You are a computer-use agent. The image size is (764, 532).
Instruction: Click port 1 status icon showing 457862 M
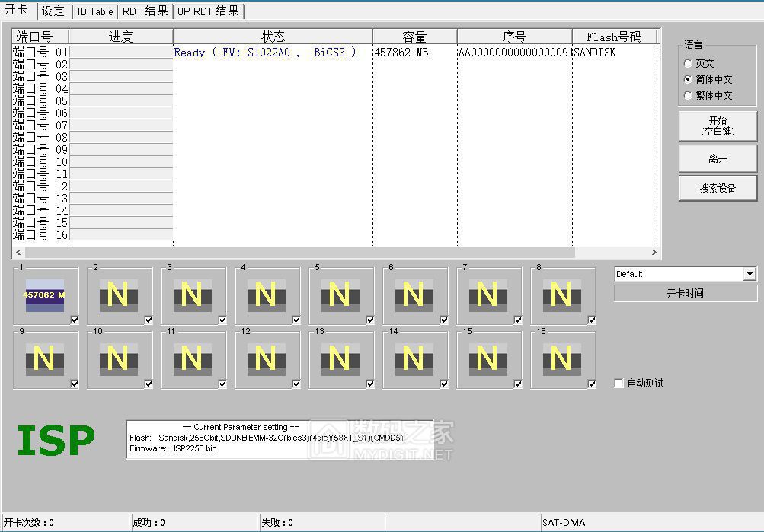(45, 295)
